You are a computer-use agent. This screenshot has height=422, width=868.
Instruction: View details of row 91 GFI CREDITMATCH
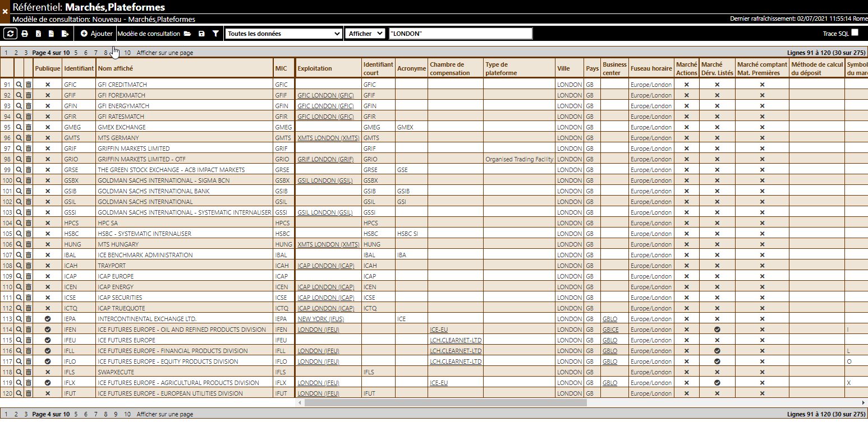tap(19, 85)
